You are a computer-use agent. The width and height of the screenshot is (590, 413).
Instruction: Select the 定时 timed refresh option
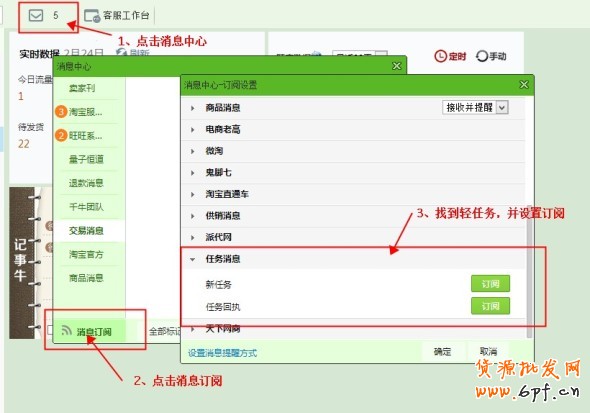pos(450,56)
